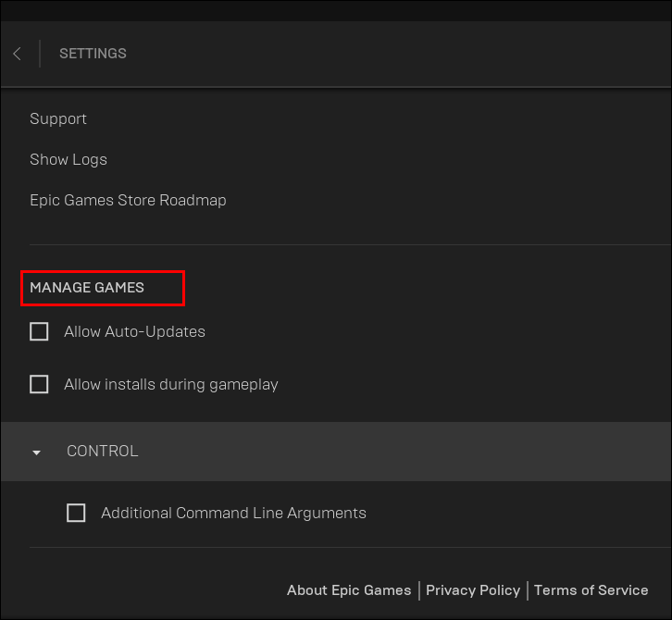This screenshot has width=672, height=620.
Task: Click the Allow installs during gameplay text
Action: (x=171, y=384)
